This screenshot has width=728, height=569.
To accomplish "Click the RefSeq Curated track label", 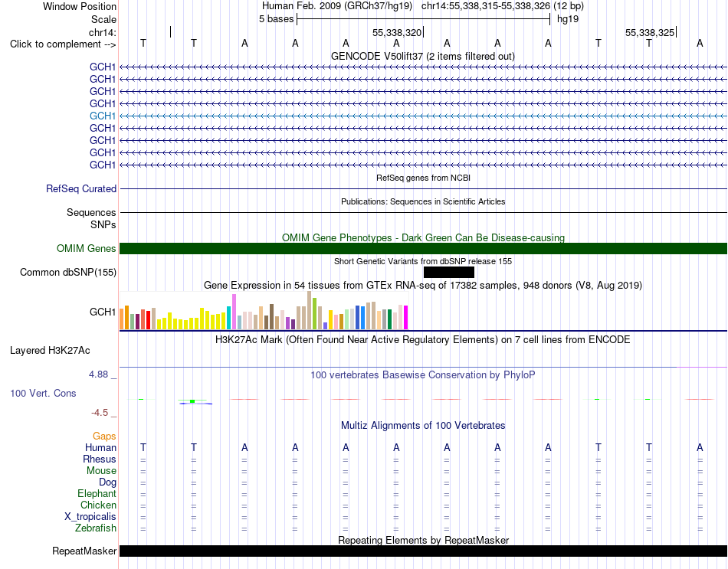I will [81, 189].
